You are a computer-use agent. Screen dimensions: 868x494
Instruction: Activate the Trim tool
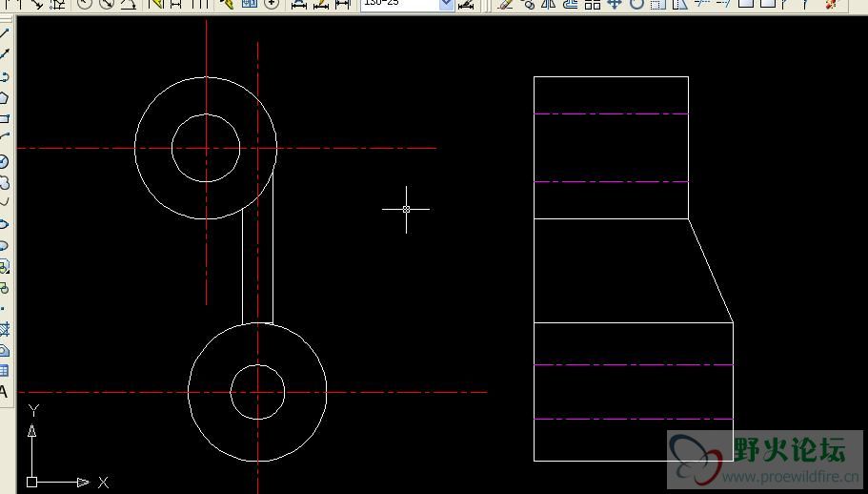pyautogui.click(x=702, y=4)
